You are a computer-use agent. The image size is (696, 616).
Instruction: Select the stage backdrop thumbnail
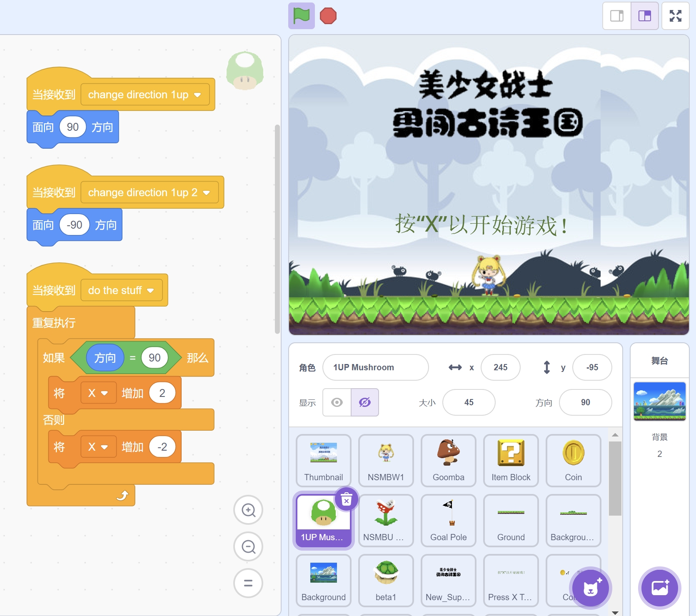coord(659,402)
